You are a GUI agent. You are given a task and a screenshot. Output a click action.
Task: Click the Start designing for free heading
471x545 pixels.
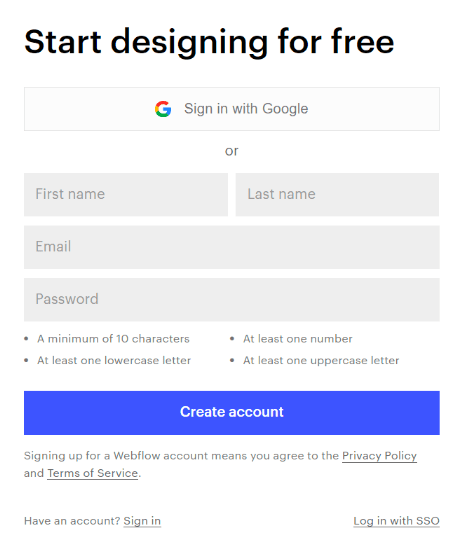209,42
